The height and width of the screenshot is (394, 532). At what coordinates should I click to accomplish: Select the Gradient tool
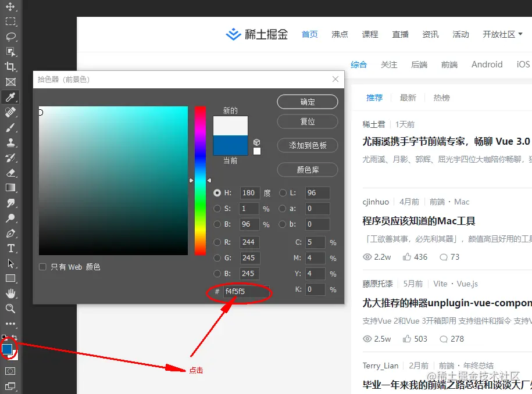point(10,188)
